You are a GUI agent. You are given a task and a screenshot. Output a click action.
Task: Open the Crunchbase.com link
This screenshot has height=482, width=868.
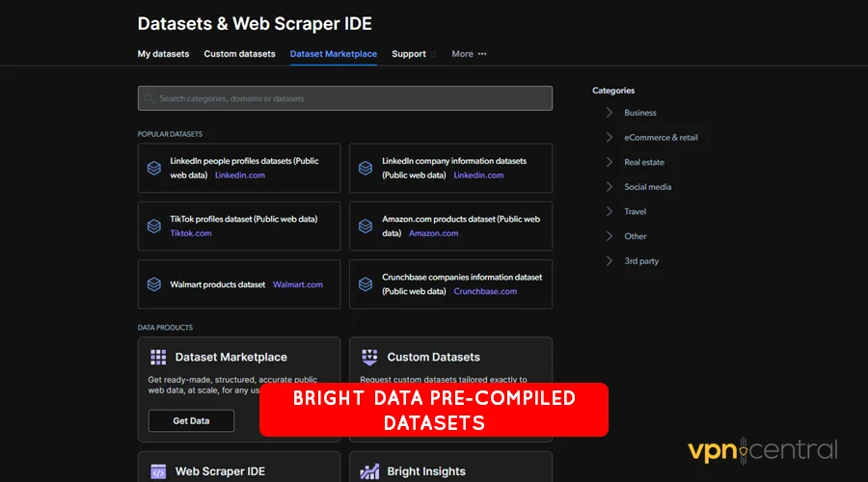[x=485, y=291]
